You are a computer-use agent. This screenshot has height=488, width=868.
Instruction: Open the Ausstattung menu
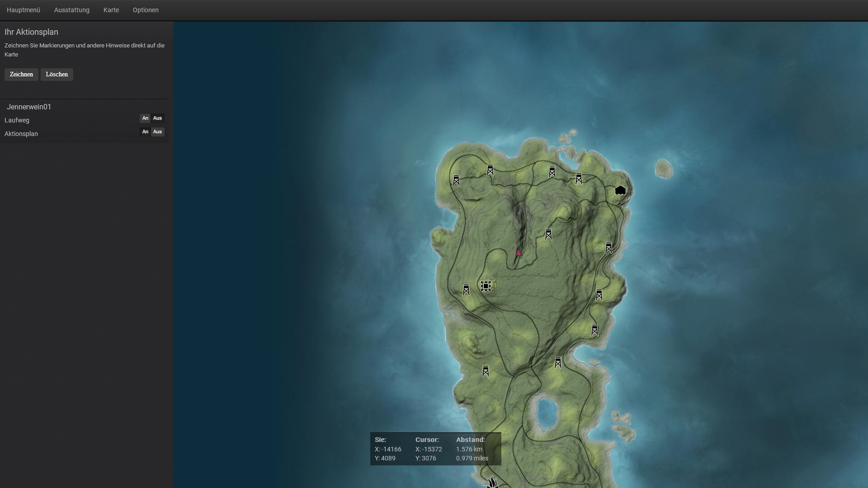click(72, 10)
